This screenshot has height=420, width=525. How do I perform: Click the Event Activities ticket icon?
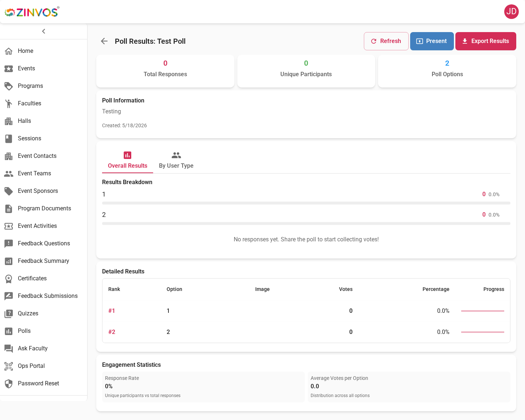(x=9, y=226)
